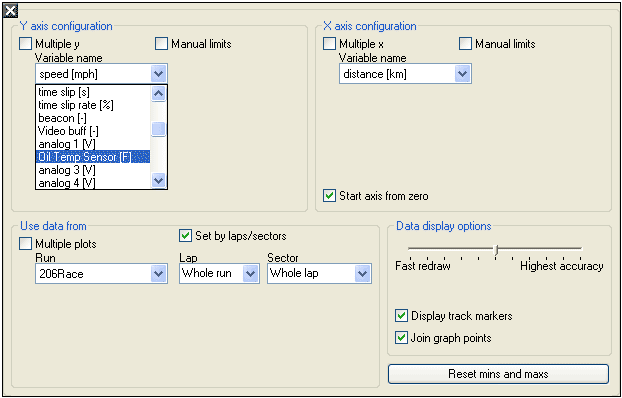Uncheck Start axis from zero
The image size is (622, 398).
[x=329, y=196]
